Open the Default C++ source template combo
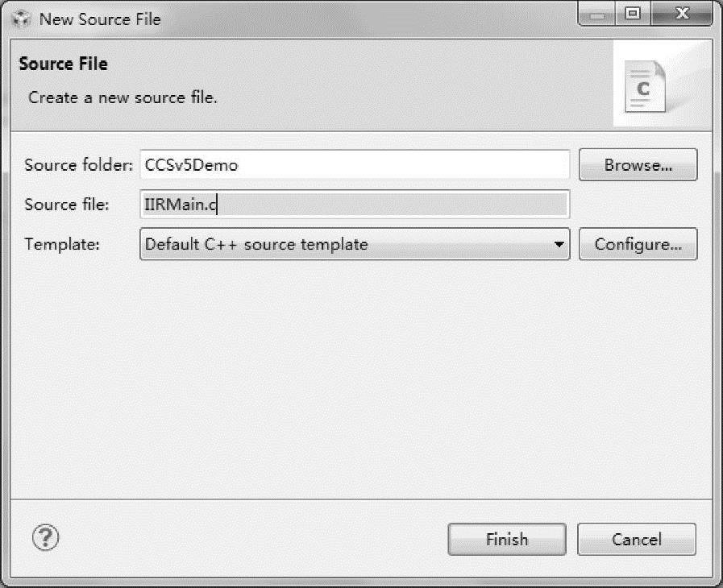 click(x=347, y=245)
